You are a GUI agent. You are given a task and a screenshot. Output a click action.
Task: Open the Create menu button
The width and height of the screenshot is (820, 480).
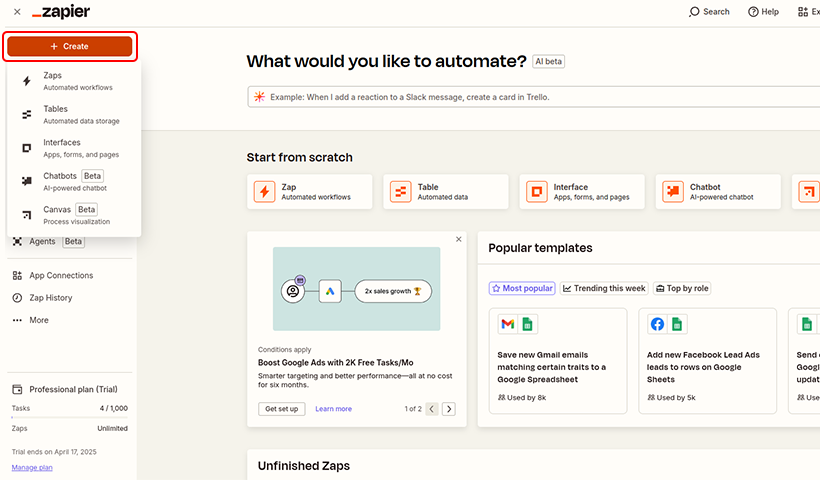70,46
